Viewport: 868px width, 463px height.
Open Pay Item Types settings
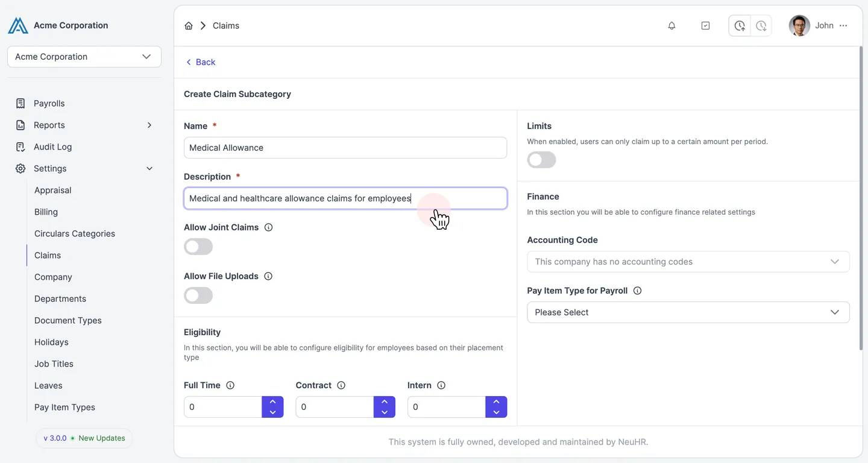64,407
